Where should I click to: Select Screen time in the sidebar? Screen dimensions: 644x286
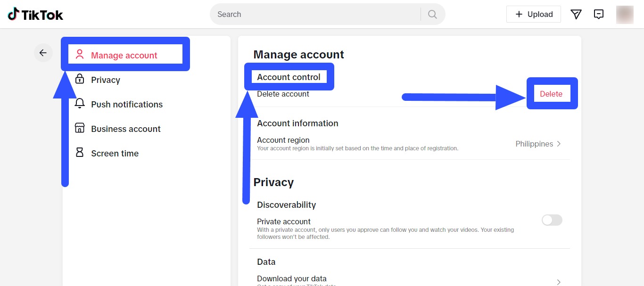pos(115,153)
